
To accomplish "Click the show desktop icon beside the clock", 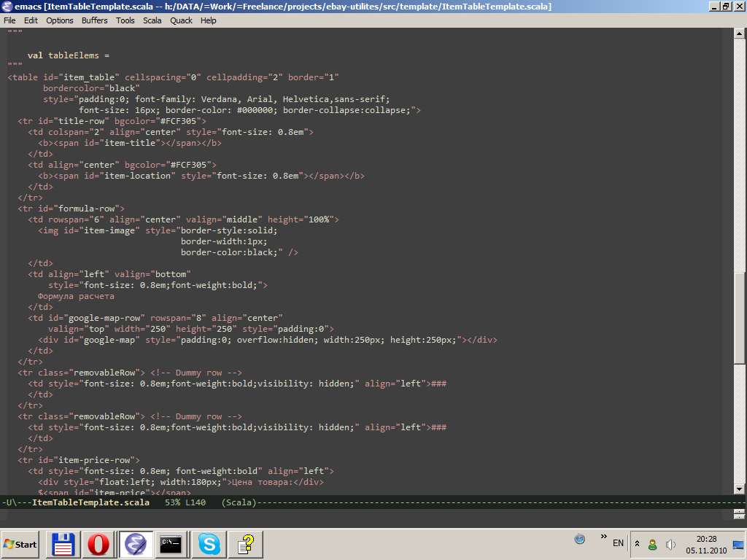I will pos(738,544).
